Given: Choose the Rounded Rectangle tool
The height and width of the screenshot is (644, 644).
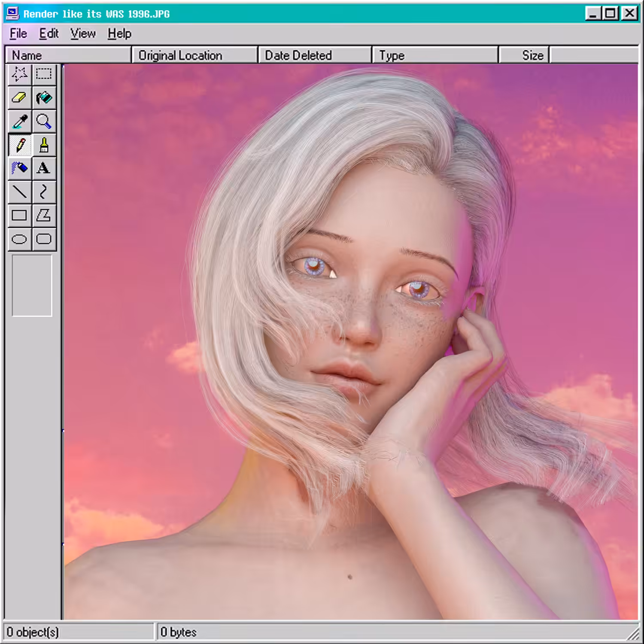Looking at the screenshot, I should pyautogui.click(x=44, y=239).
